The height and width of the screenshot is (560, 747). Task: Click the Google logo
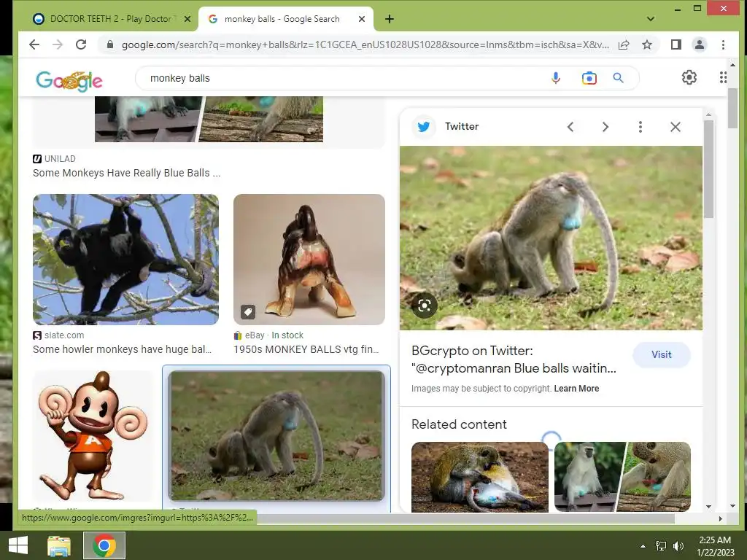[69, 81]
